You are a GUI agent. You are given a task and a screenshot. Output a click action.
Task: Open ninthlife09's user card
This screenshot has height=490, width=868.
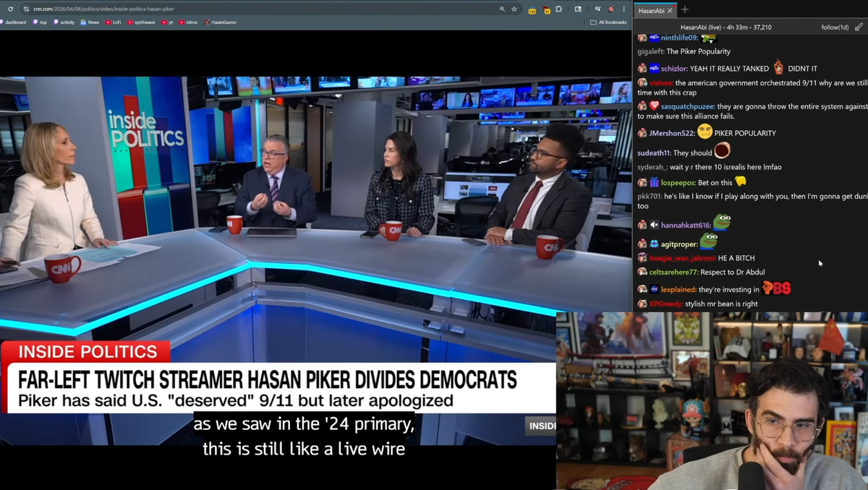point(679,38)
